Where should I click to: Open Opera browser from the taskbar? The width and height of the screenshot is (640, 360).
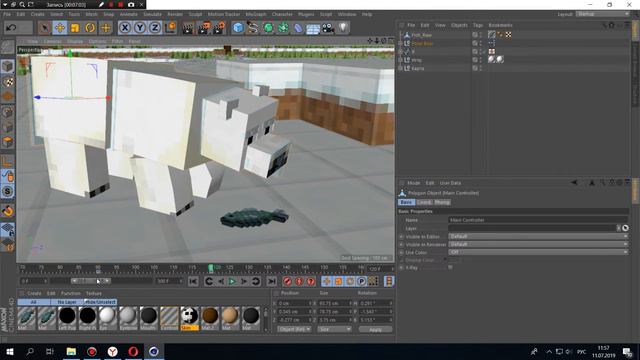(133, 351)
